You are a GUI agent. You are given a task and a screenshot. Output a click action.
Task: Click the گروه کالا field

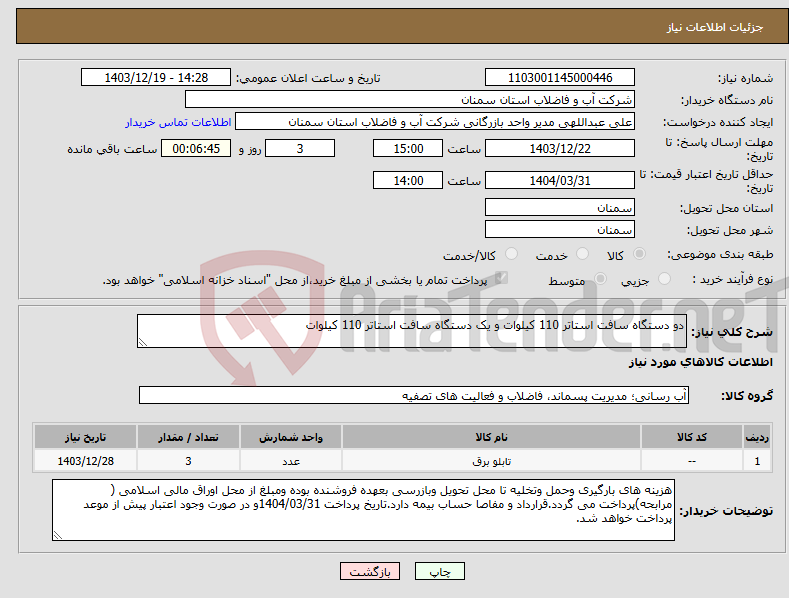414,396
